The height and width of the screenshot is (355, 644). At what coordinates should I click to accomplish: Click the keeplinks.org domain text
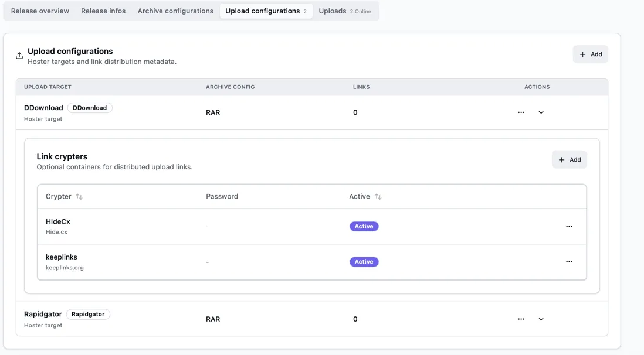tap(65, 268)
